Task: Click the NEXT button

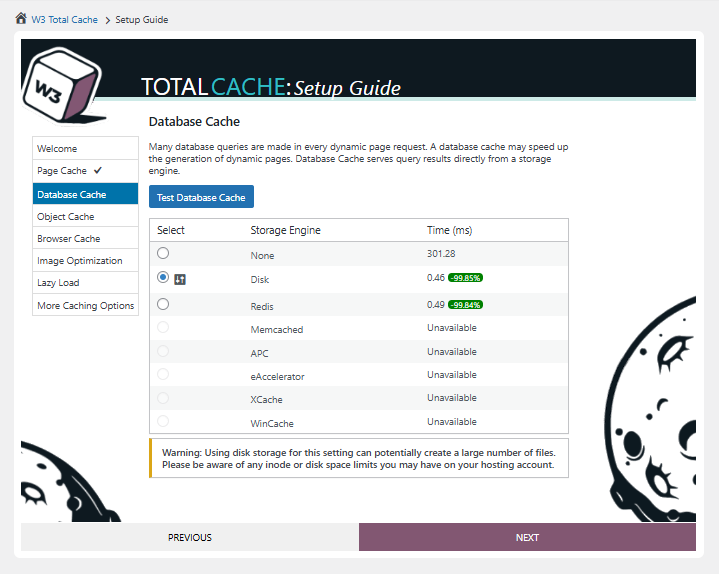Action: pos(527,537)
